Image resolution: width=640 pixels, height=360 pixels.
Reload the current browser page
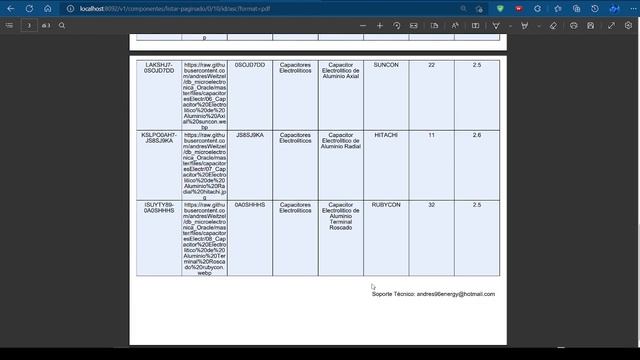pos(29,9)
